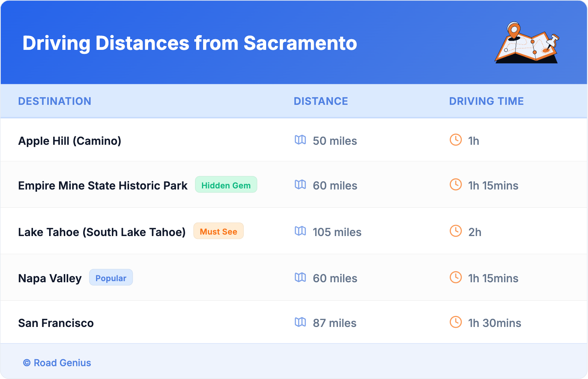Click the DRIVING TIME column header
Image resolution: width=588 pixels, height=379 pixels.
[486, 101]
